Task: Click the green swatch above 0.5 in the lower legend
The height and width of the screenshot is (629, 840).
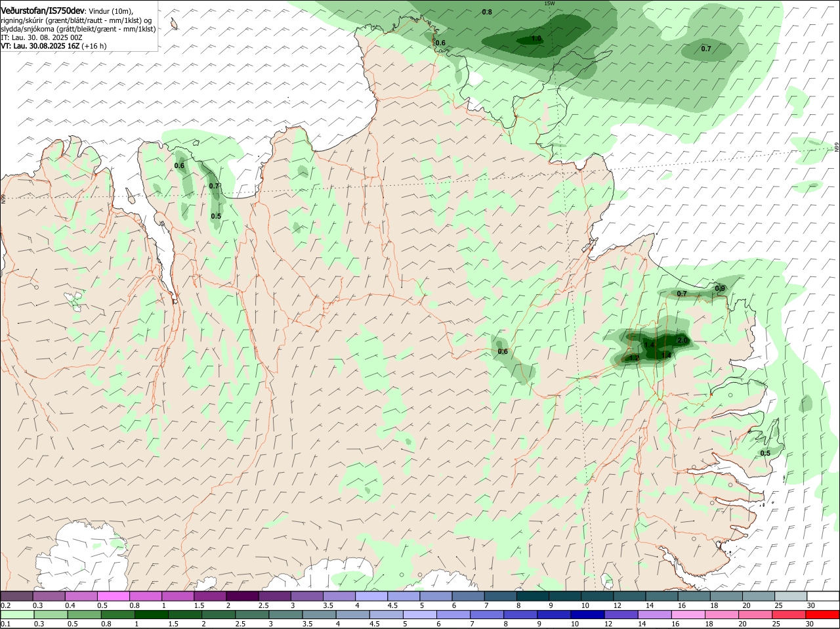Action: [84, 615]
